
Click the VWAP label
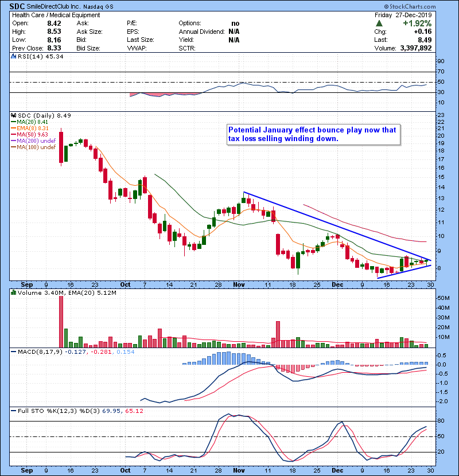tap(137, 48)
